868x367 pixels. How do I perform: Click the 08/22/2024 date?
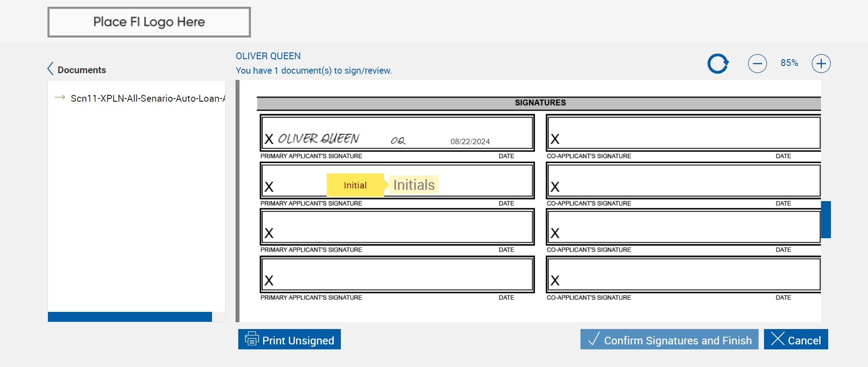click(x=470, y=141)
